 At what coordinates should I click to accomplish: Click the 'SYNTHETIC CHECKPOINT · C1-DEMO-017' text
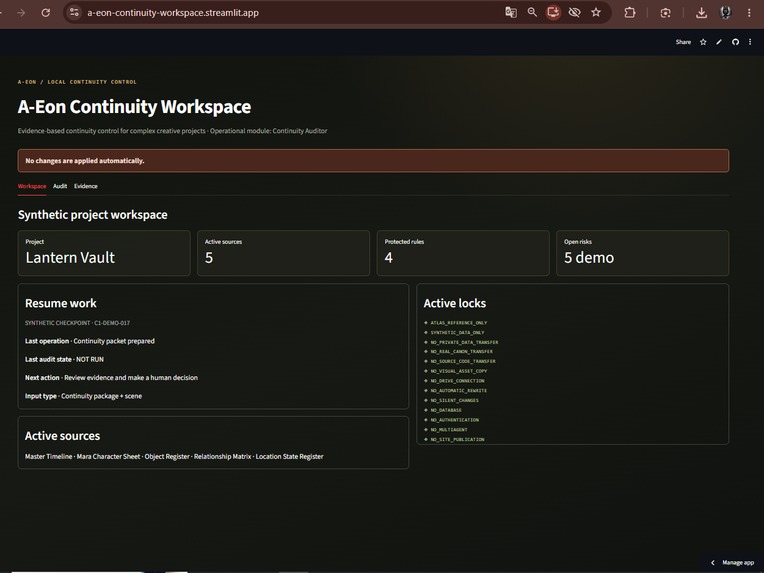tap(77, 323)
